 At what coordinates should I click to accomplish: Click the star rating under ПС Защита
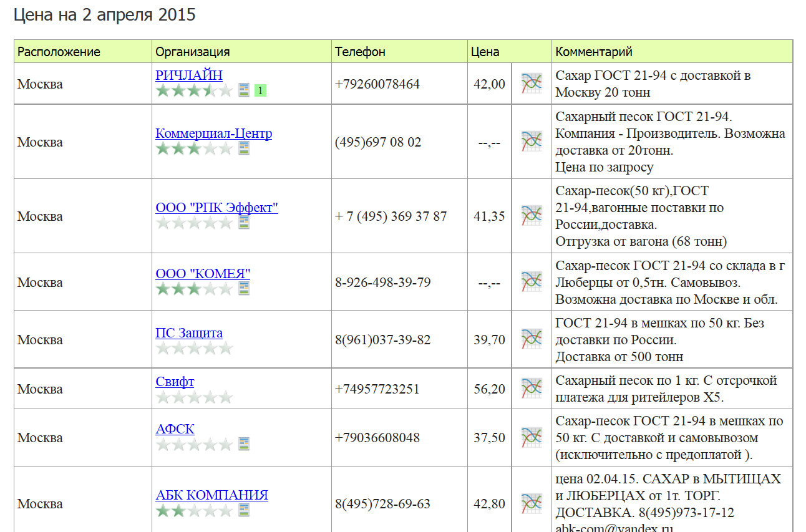[x=194, y=347]
